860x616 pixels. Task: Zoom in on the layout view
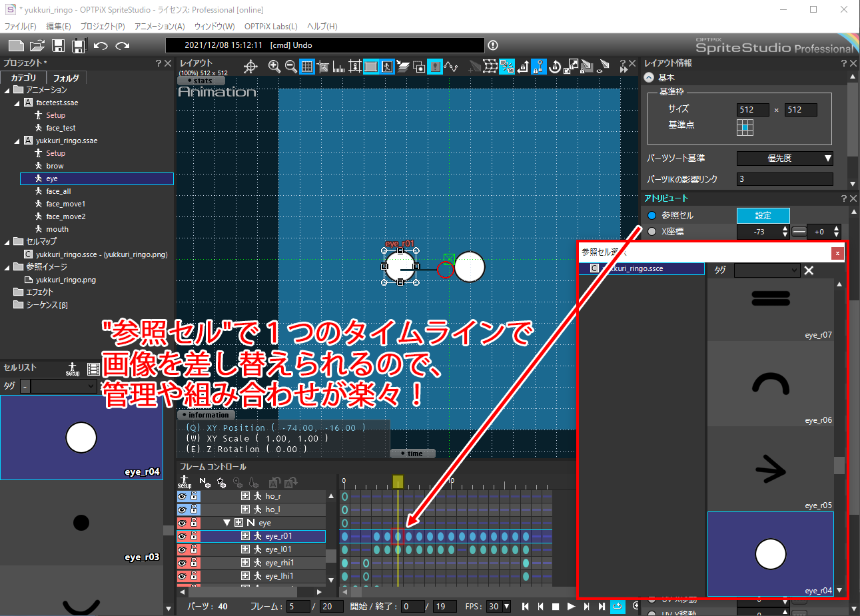click(x=274, y=66)
